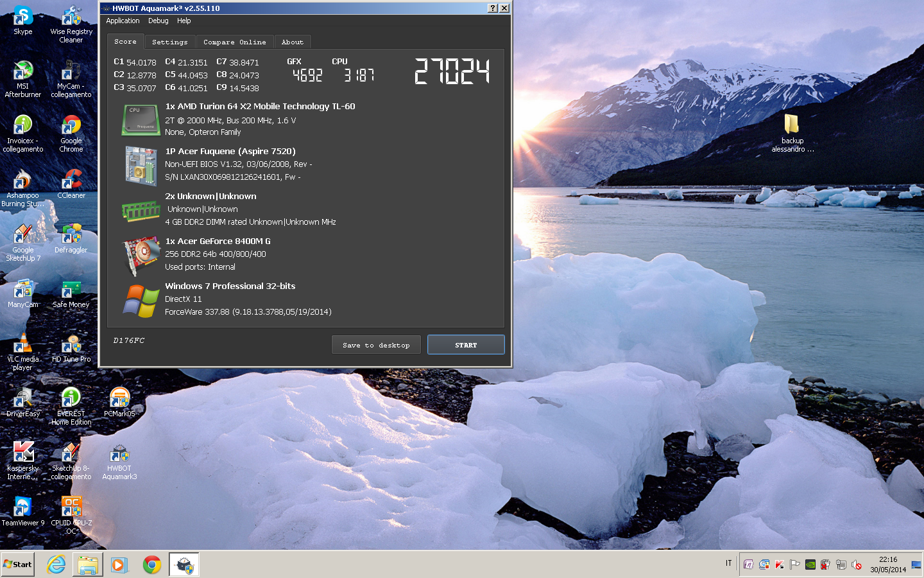The height and width of the screenshot is (578, 924).
Task: Switch to the Score tab
Action: [125, 41]
